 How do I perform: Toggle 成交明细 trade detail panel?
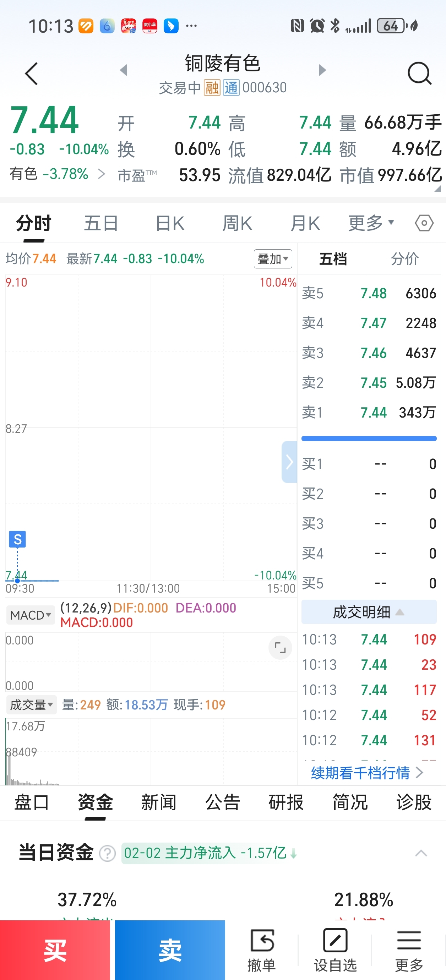tap(369, 612)
